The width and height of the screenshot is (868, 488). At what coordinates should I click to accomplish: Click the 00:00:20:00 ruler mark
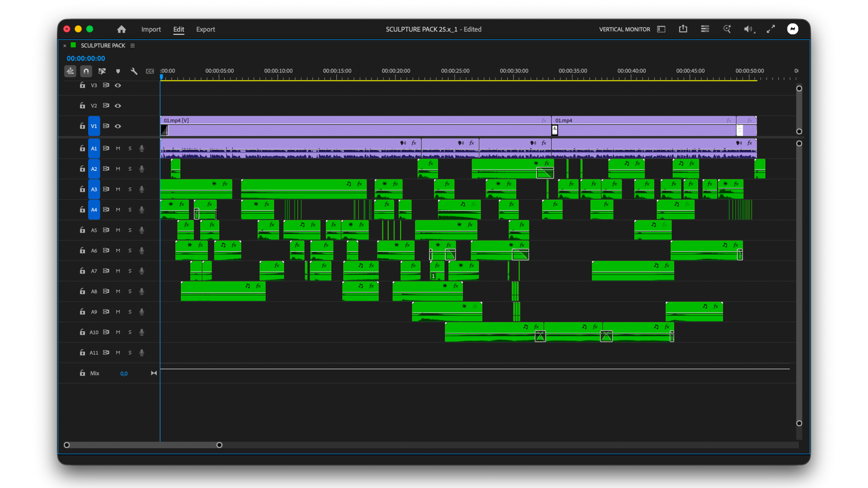click(x=396, y=71)
